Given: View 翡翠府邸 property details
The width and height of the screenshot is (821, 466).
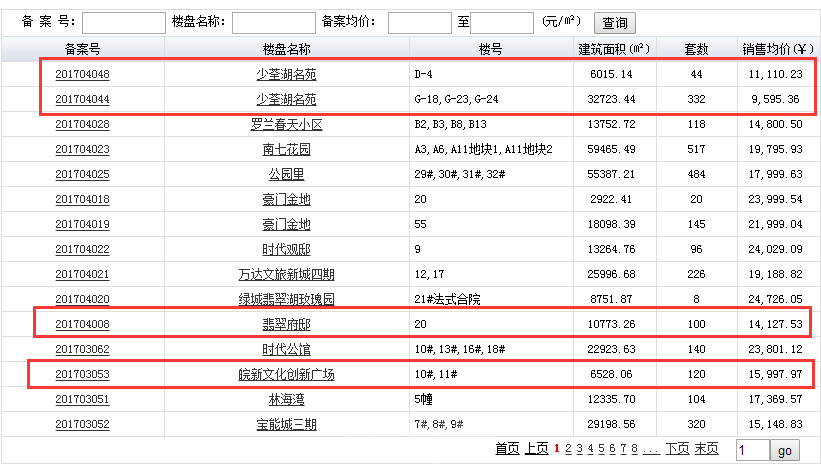Looking at the screenshot, I should 286,325.
